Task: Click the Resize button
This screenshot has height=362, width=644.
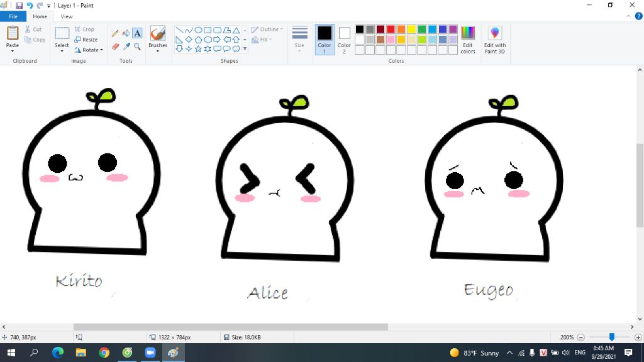Action: pos(86,40)
